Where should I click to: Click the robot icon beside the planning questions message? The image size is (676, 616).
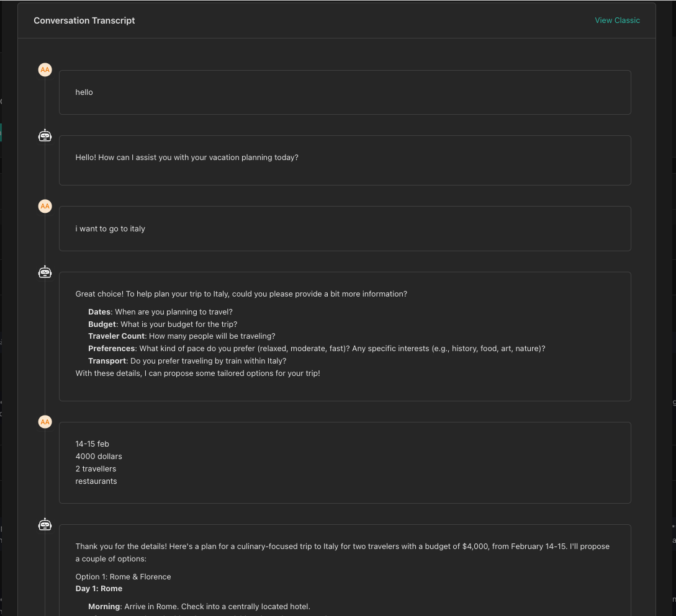pyautogui.click(x=45, y=271)
